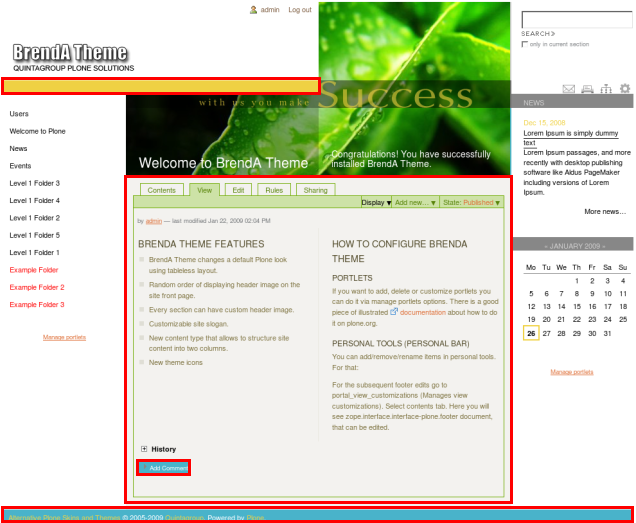Screen dimensions: 636x523
Task: Click the Add Comment button
Action: (x=164, y=467)
